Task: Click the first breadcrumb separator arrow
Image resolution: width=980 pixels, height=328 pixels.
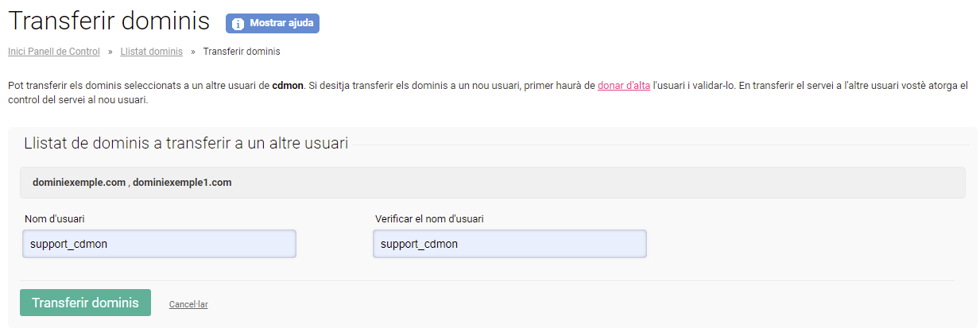Action: point(110,52)
